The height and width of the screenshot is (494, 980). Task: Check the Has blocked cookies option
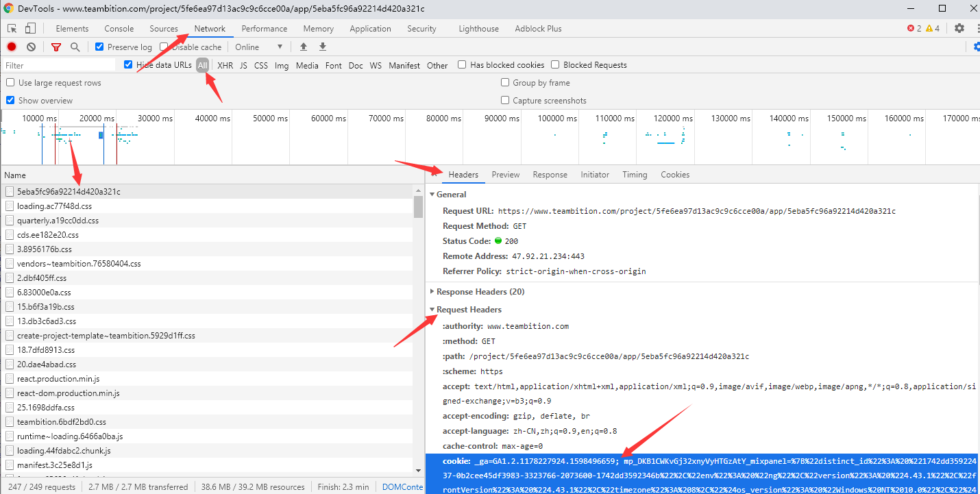[463, 65]
